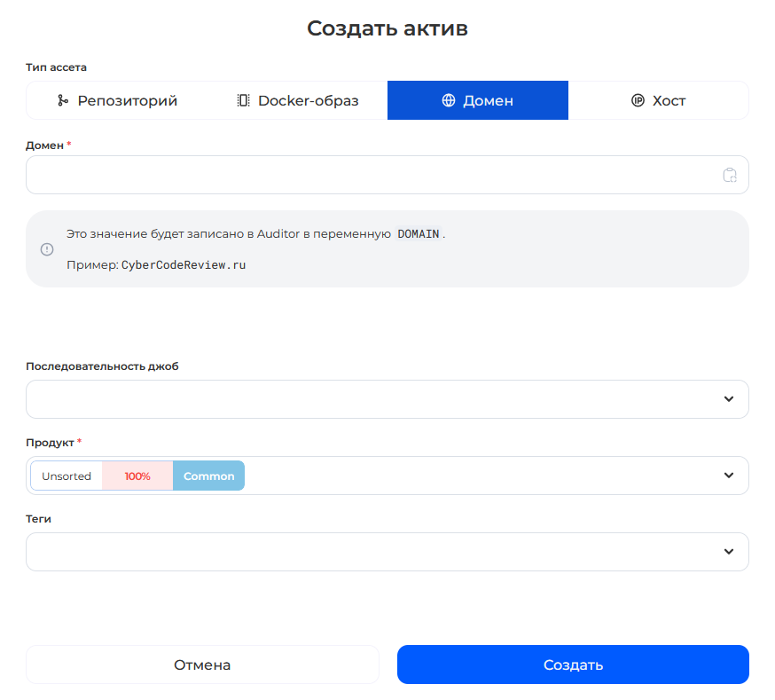Image resolution: width=775 pixels, height=700 pixels.
Task: Open the Продукт dropdown chevron
Action: pos(729,476)
